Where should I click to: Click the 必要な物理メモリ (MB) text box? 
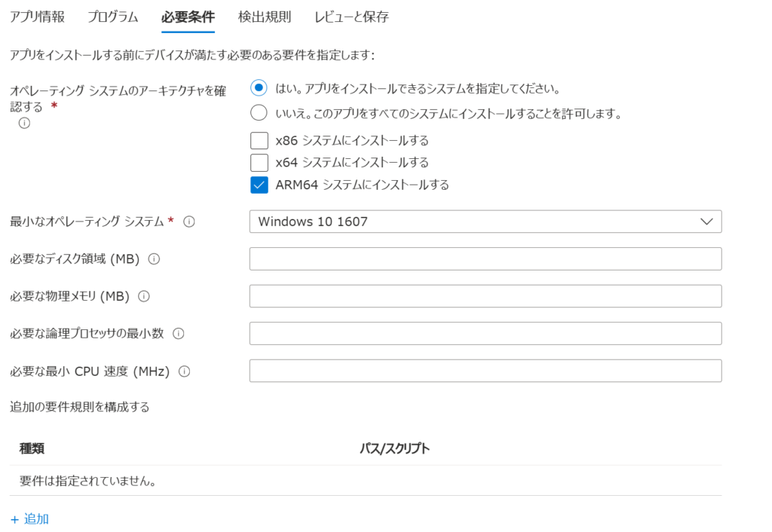click(x=486, y=296)
